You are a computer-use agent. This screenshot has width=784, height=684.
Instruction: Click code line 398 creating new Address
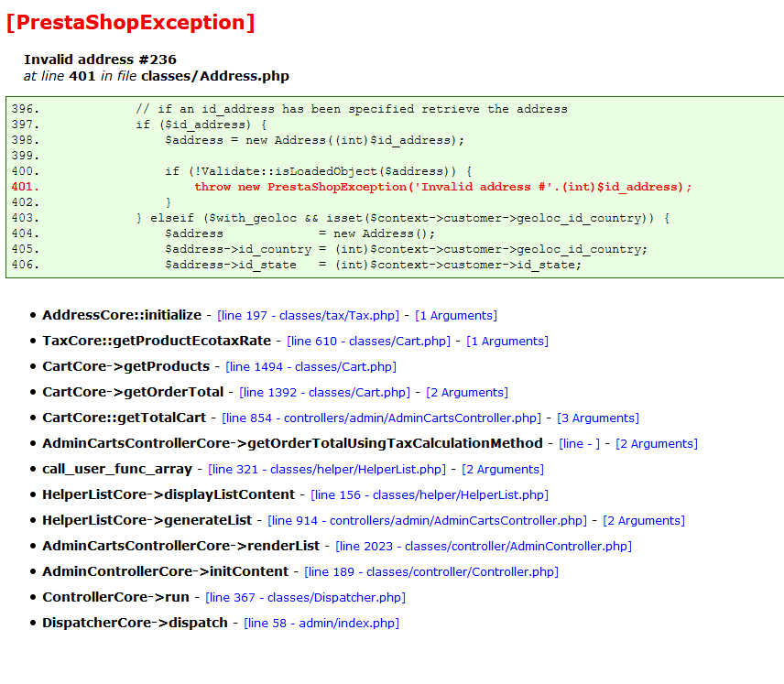point(314,140)
